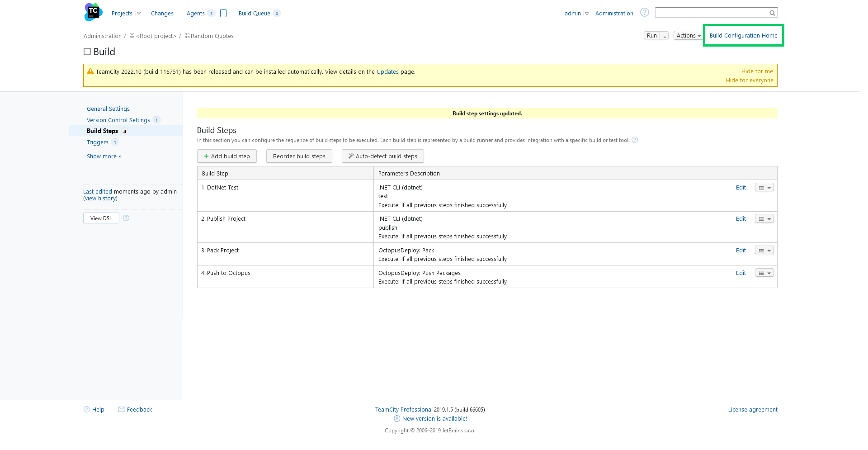Go to Administration in top bar
Viewport: 868px width, 450px height.
(x=614, y=14)
